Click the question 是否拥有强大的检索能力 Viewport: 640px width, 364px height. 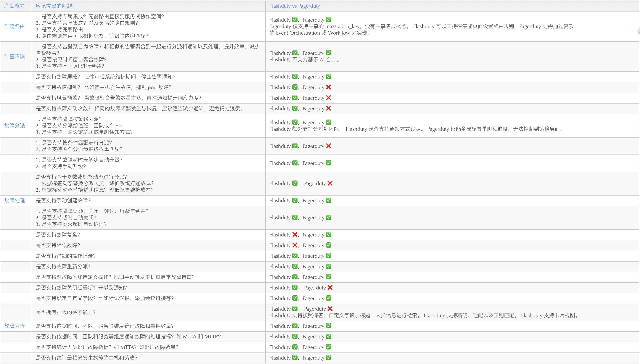pyautogui.click(x=66, y=312)
